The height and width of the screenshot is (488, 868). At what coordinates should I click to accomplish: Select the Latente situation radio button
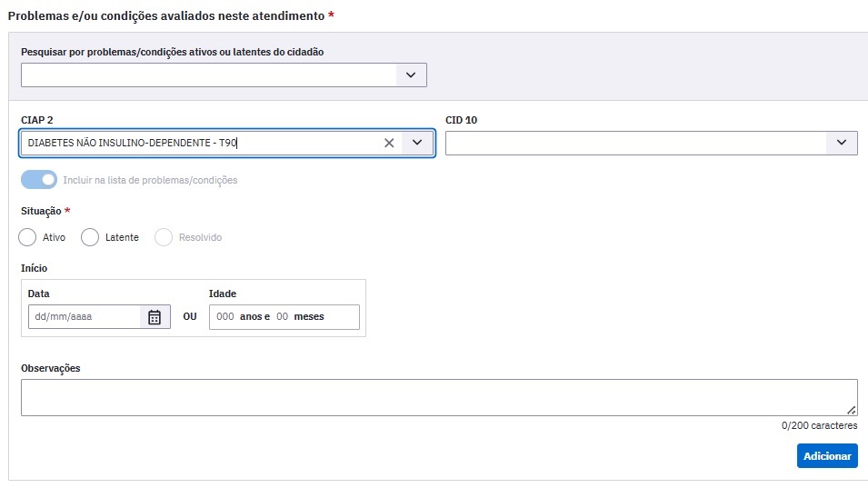click(x=90, y=237)
